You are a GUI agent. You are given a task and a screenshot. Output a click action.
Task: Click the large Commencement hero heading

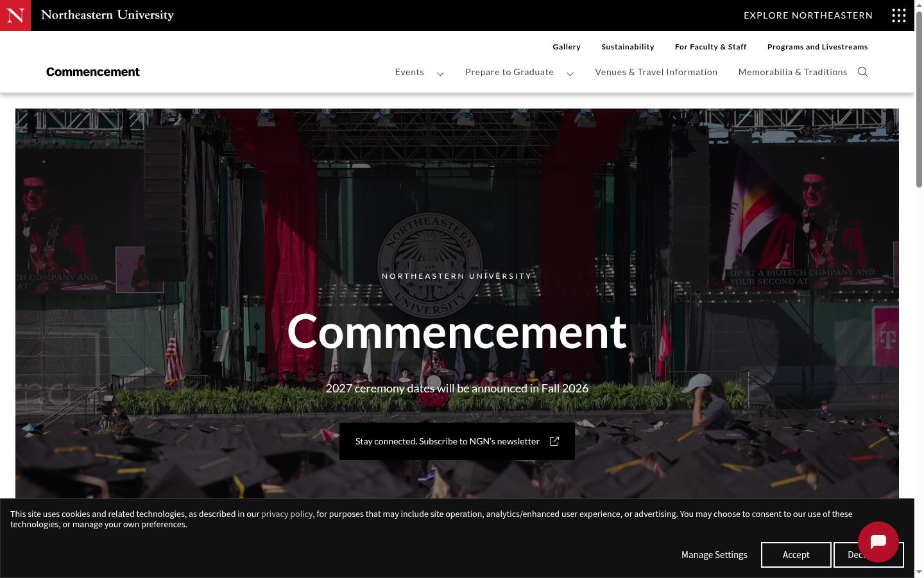pos(457,332)
